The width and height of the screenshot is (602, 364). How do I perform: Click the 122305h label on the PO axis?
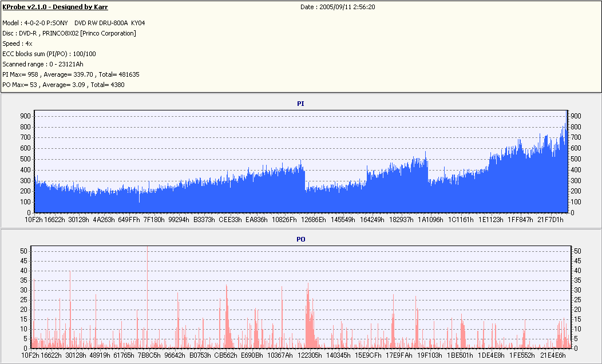tap(309, 355)
